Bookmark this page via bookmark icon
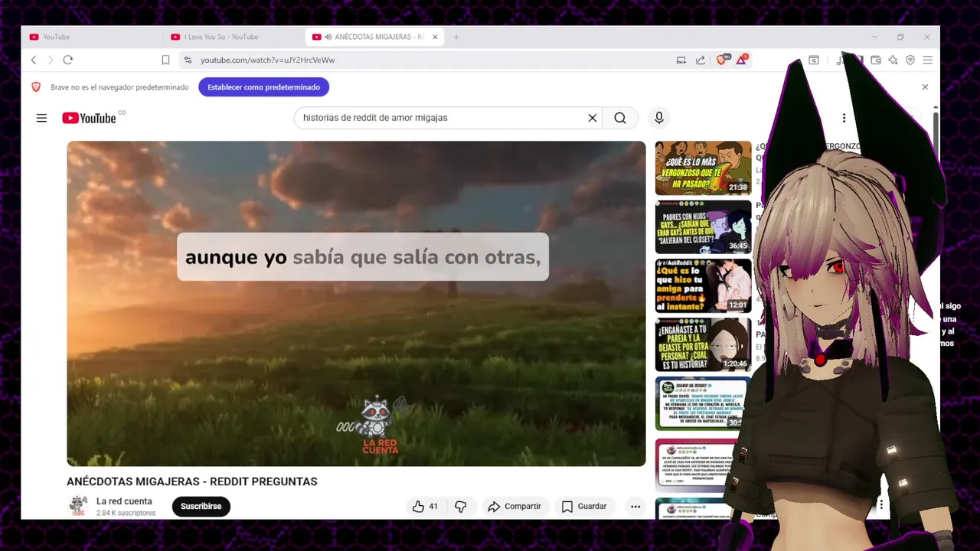Screen dimensions: 980x551 (x=165, y=60)
